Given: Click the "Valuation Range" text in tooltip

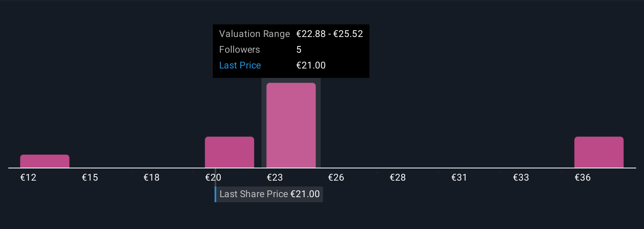Looking at the screenshot, I should click(x=254, y=34).
